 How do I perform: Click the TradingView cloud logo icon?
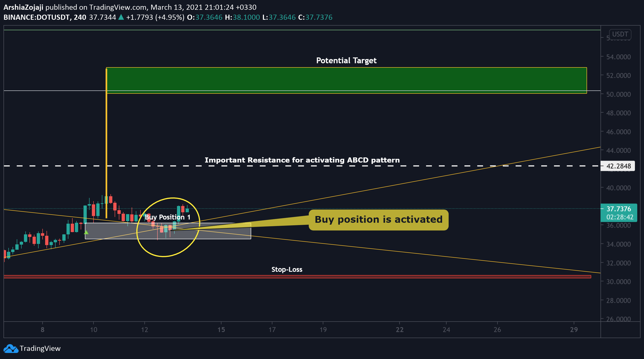pyautogui.click(x=11, y=349)
